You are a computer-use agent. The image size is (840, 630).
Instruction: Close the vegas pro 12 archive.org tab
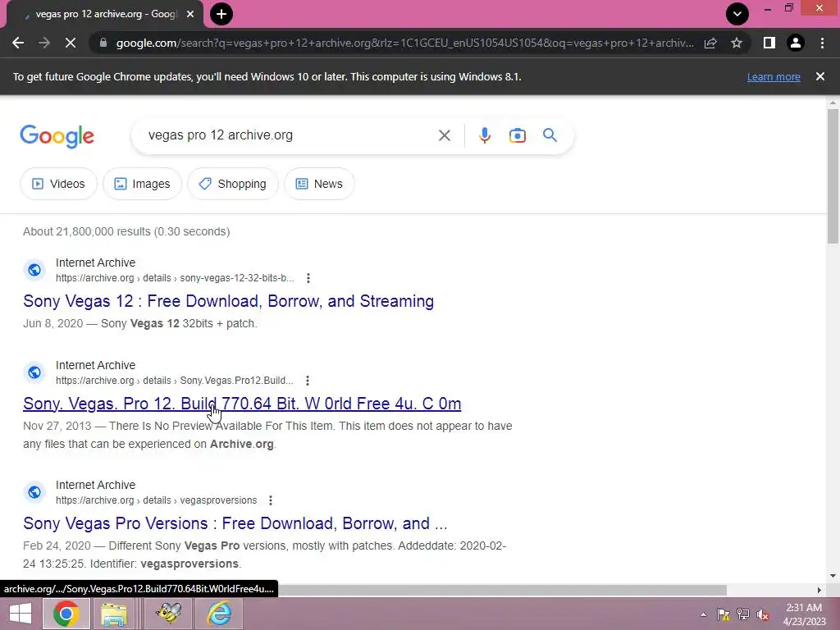(x=190, y=14)
